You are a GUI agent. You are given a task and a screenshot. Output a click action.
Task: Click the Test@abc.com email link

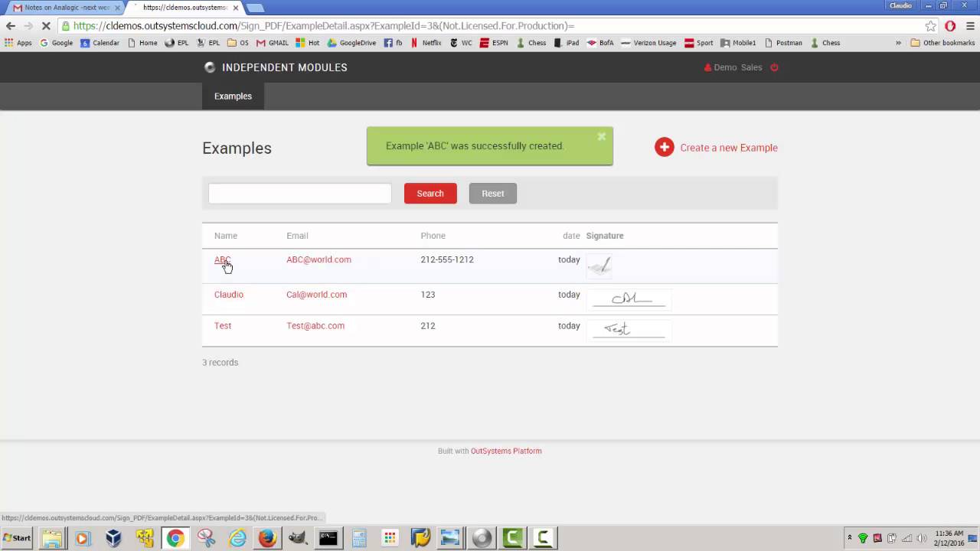click(315, 326)
